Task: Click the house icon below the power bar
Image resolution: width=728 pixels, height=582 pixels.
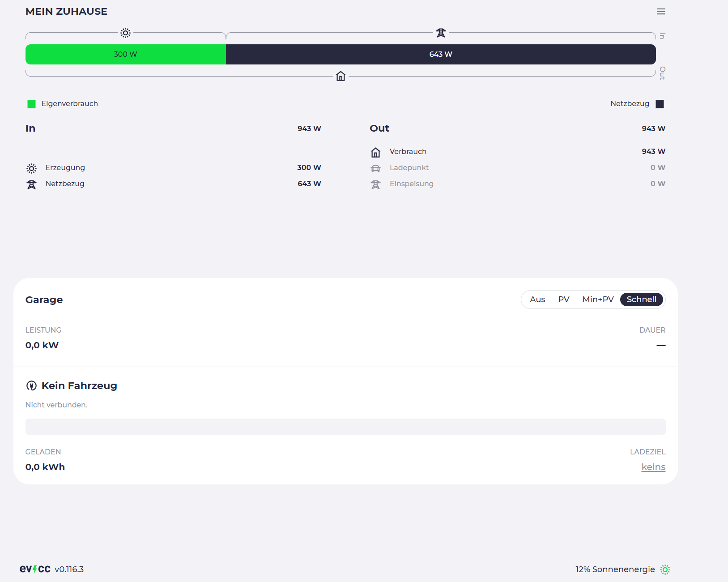Action: tap(340, 76)
